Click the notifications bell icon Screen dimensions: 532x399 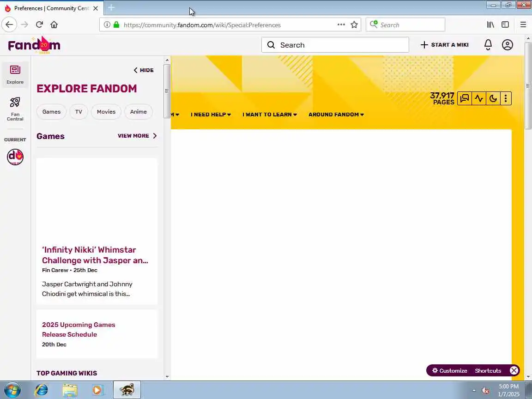(x=488, y=45)
